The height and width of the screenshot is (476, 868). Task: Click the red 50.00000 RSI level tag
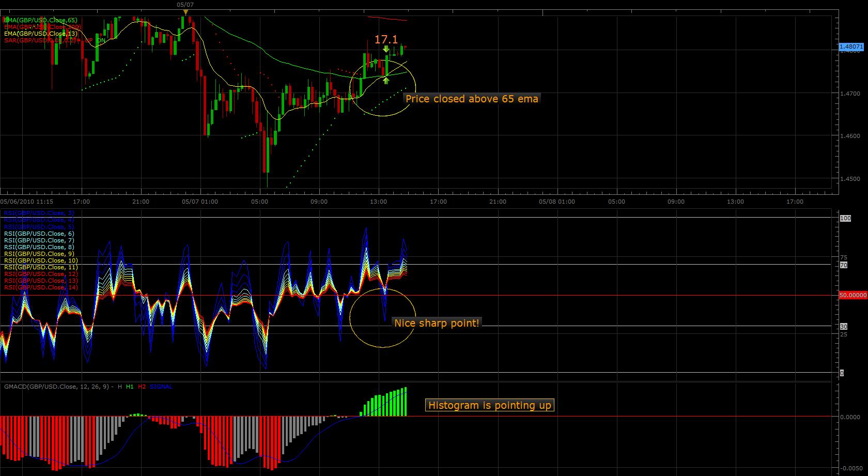(x=852, y=295)
